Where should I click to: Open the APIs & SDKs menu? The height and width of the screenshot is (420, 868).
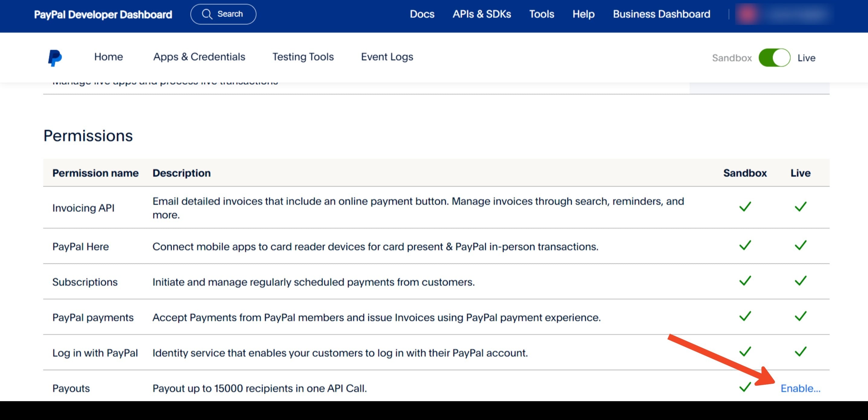click(482, 14)
